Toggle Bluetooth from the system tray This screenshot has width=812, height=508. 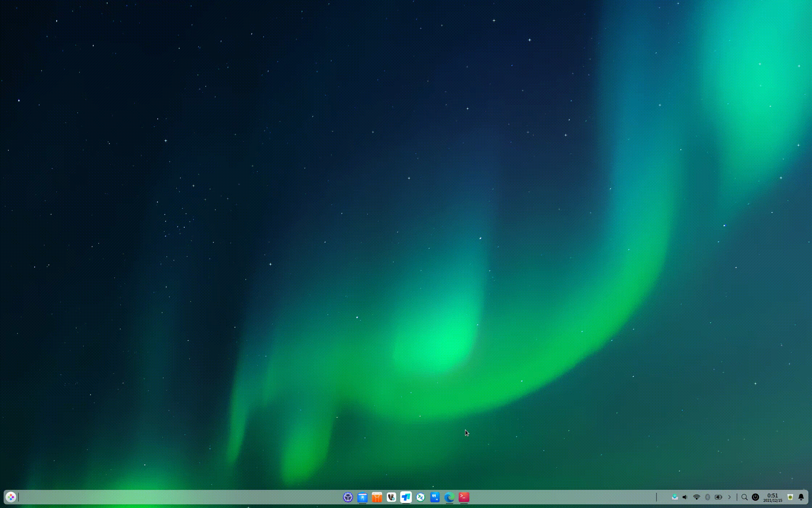708,497
